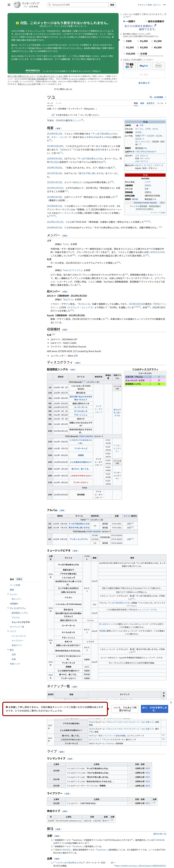Click アカウント作成 create account link

[144, 5]
